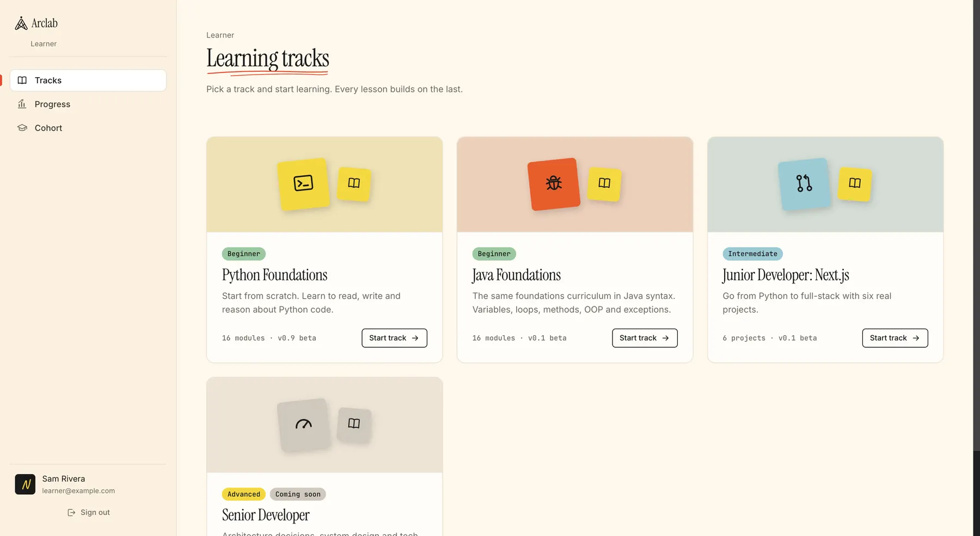Click the orange bug icon tile on Java card

coord(554,183)
